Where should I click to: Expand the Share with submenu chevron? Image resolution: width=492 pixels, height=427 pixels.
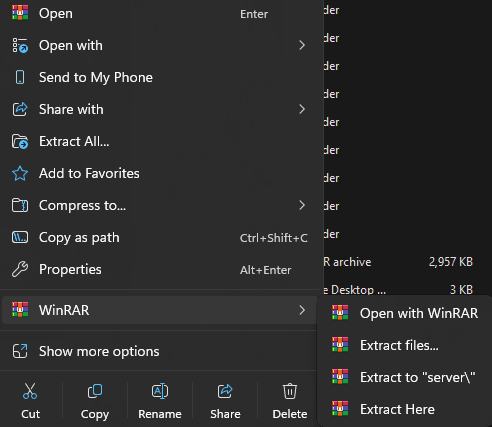tap(302, 109)
